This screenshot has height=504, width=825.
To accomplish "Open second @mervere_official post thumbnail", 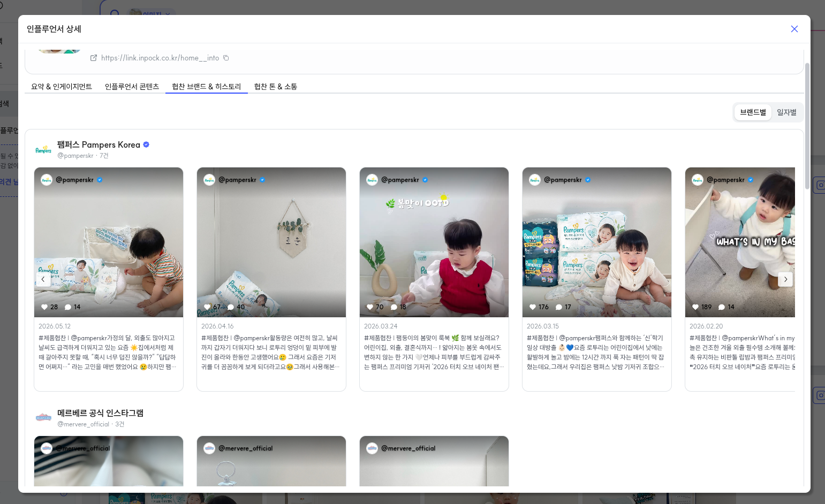I will pyautogui.click(x=271, y=461).
